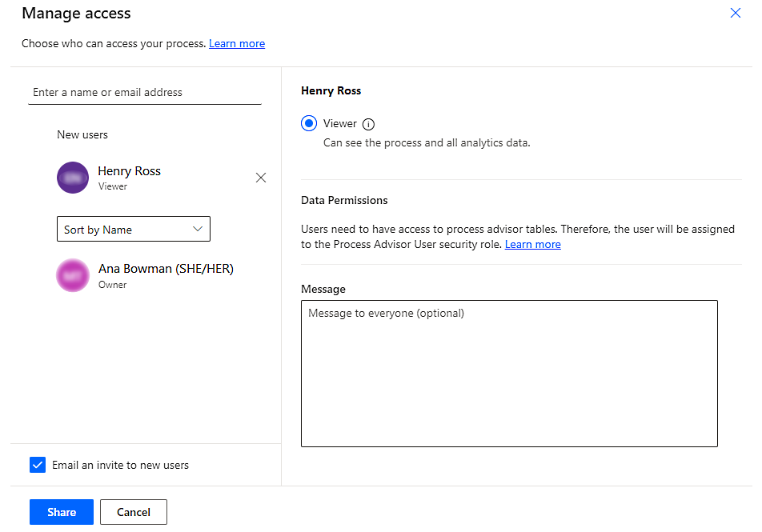Close the Manage access dialog
The width and height of the screenshot is (762, 532).
tap(736, 13)
